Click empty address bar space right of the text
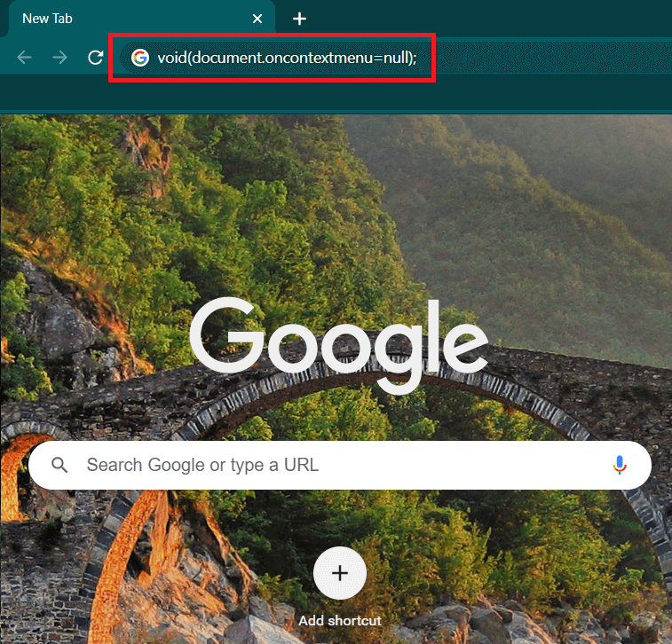The height and width of the screenshot is (644, 672). tap(550, 58)
